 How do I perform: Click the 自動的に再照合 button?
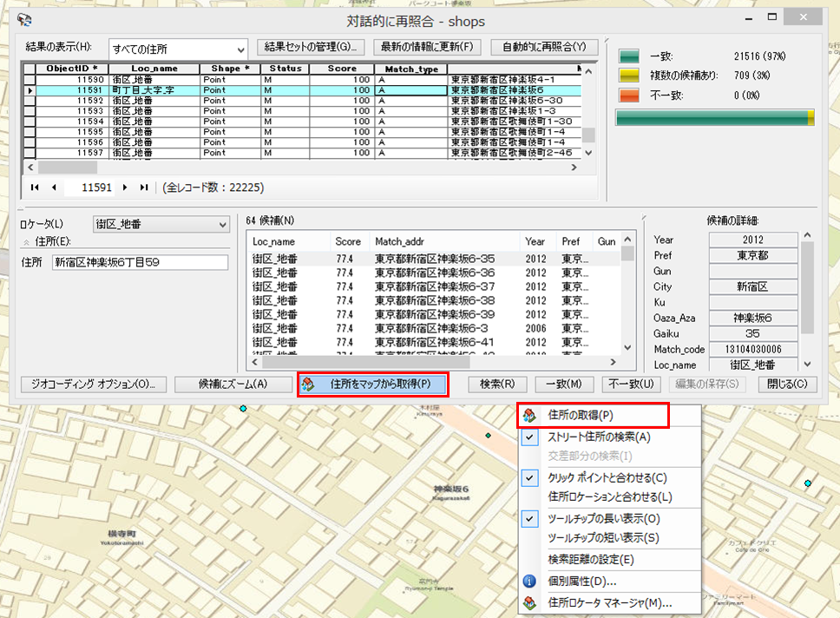click(544, 47)
